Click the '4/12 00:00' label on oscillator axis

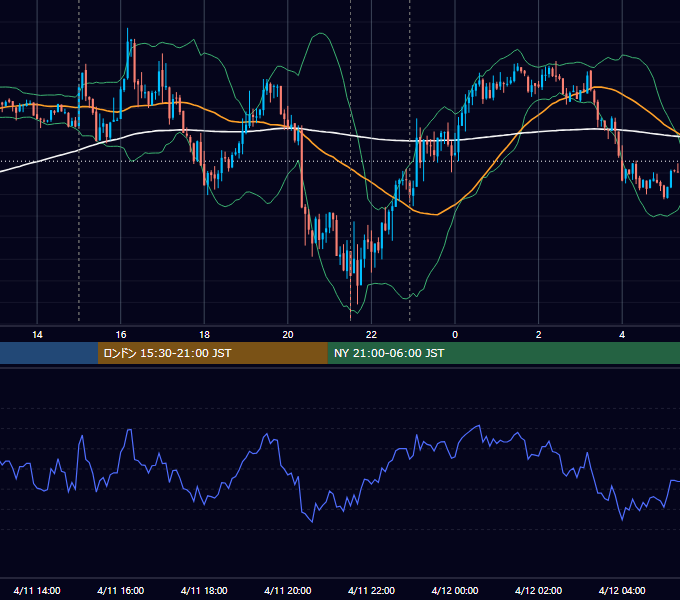point(455,590)
